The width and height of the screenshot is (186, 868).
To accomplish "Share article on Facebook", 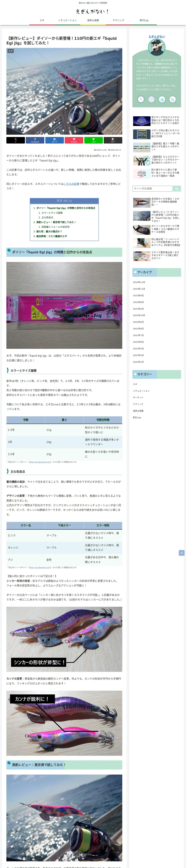I will 35,140.
